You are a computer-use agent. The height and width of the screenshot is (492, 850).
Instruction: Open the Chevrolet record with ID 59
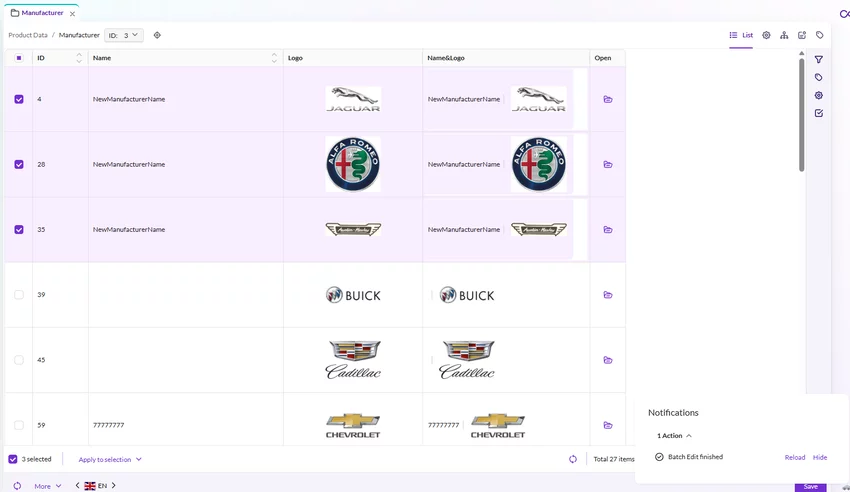(x=608, y=425)
